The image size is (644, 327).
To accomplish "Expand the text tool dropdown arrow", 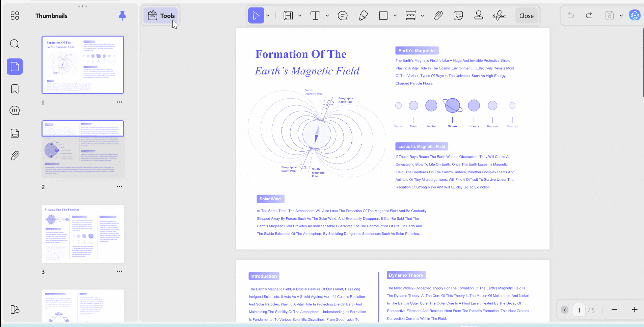I will [x=327, y=16].
